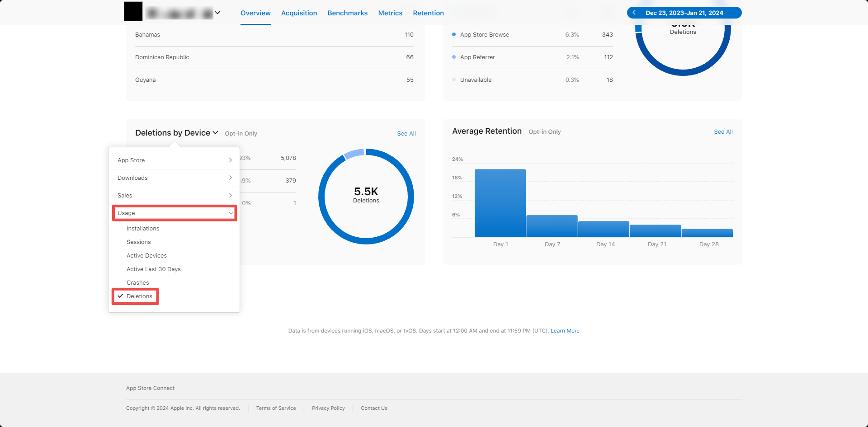The height and width of the screenshot is (427, 868).
Task: Open the app switcher chevron beside app name
Action: click(x=217, y=13)
